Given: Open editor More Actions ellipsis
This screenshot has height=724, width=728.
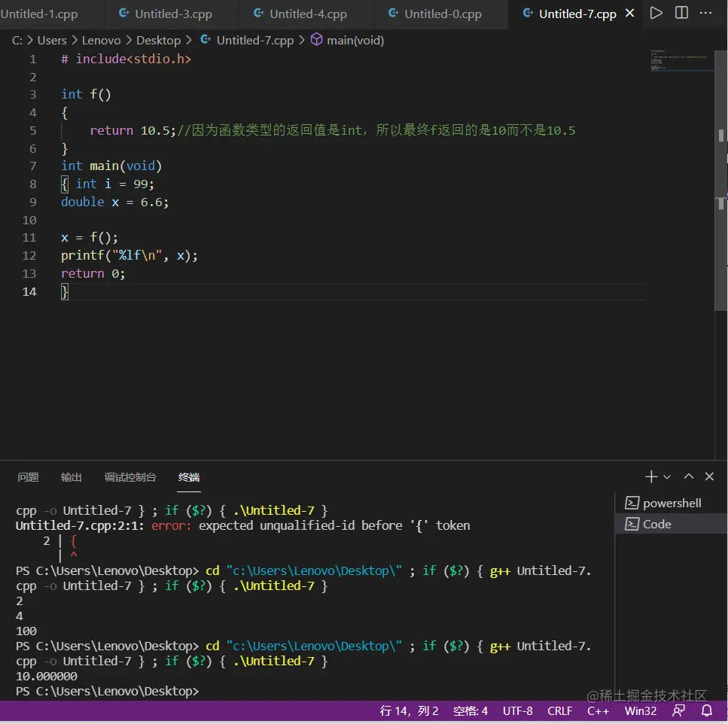Looking at the screenshot, I should tap(705, 13).
